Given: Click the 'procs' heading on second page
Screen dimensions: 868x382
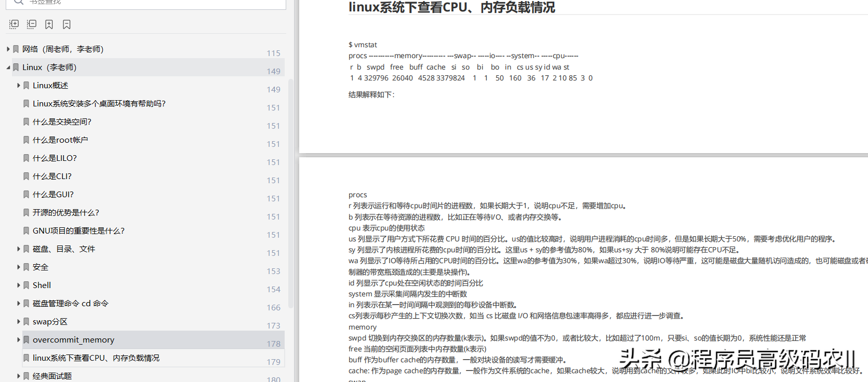Looking at the screenshot, I should (x=358, y=195).
